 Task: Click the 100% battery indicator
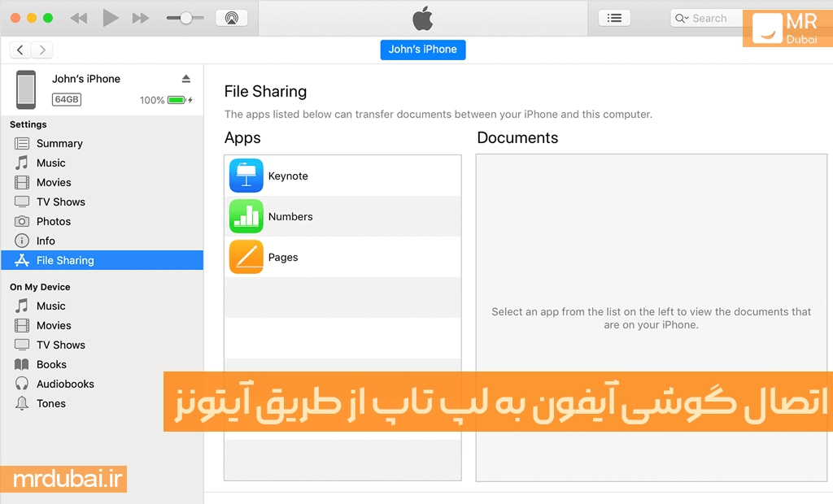coord(166,100)
